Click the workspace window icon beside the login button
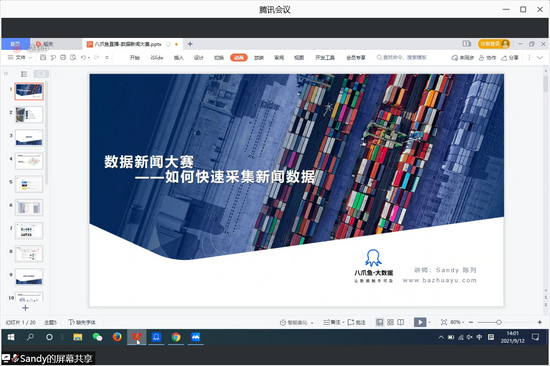The width and height of the screenshot is (550, 366). 467,44
